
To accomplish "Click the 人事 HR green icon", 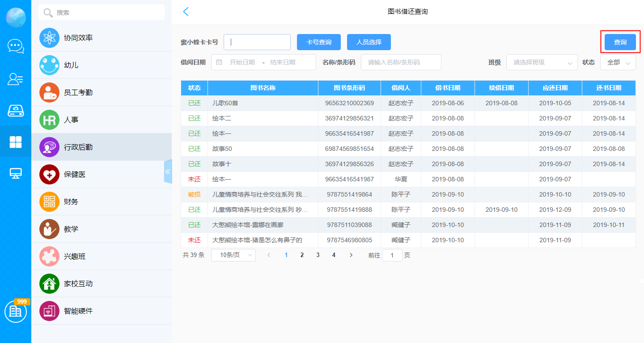I will (x=49, y=120).
